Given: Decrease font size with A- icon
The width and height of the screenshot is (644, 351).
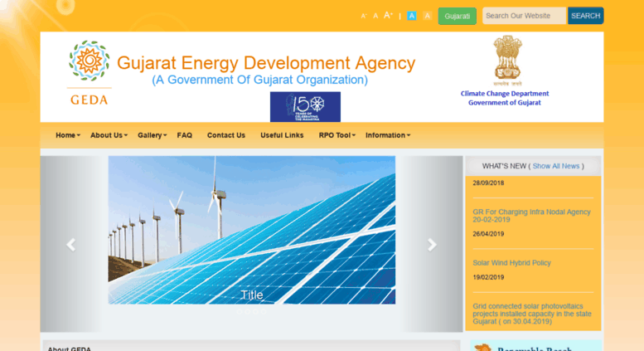Looking at the screenshot, I should pos(364,16).
